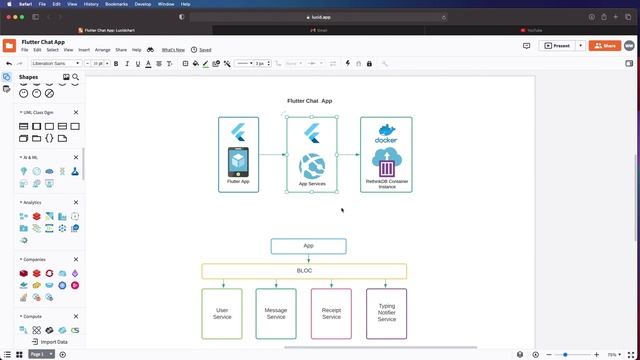
Task: Open shape image options icon
Action: pos(216,64)
